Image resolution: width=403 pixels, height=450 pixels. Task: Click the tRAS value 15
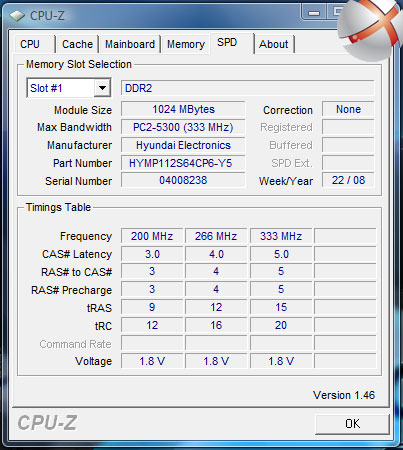click(x=281, y=307)
